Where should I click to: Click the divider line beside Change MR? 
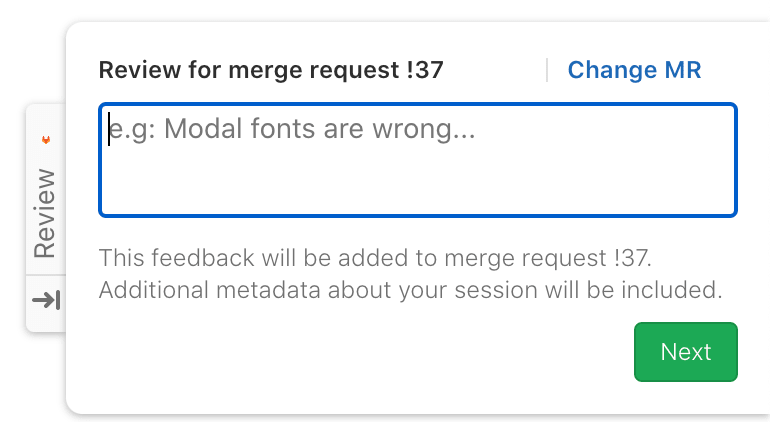pyautogui.click(x=547, y=70)
